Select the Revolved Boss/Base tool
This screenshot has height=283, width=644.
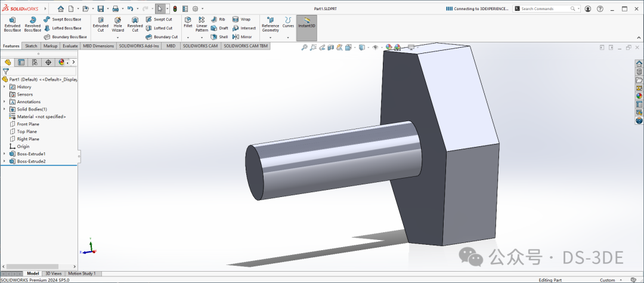[x=32, y=24]
